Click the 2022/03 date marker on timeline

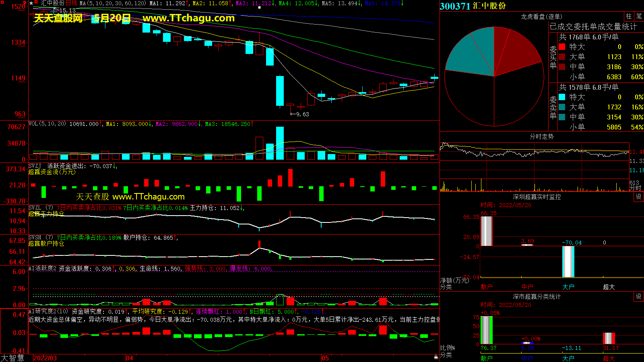pyautogui.click(x=45, y=358)
